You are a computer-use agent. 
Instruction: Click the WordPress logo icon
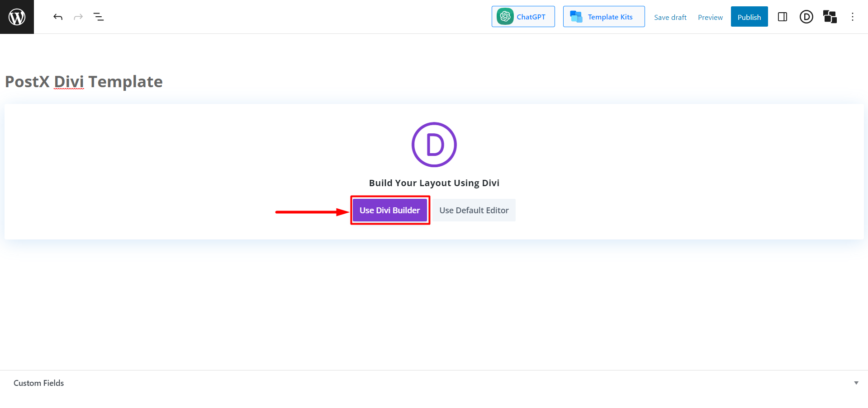pos(17,17)
